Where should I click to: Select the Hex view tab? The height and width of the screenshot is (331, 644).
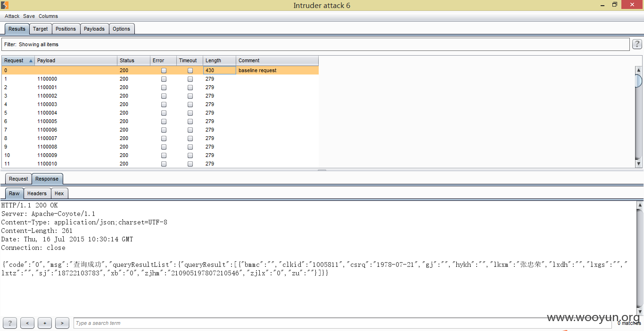coord(59,193)
